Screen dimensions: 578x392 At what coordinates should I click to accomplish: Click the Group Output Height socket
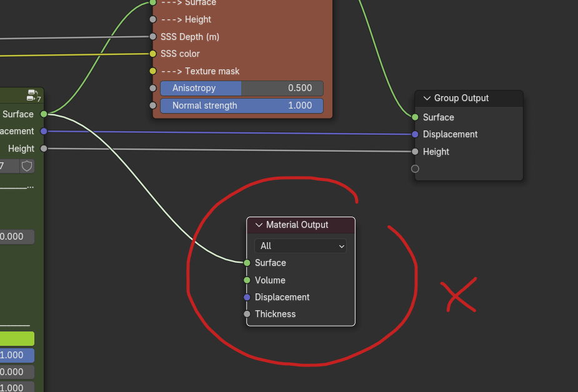tap(415, 152)
